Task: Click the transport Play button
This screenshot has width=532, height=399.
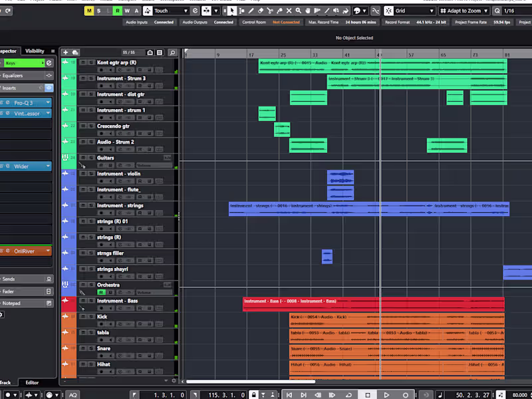Action: click(386, 395)
